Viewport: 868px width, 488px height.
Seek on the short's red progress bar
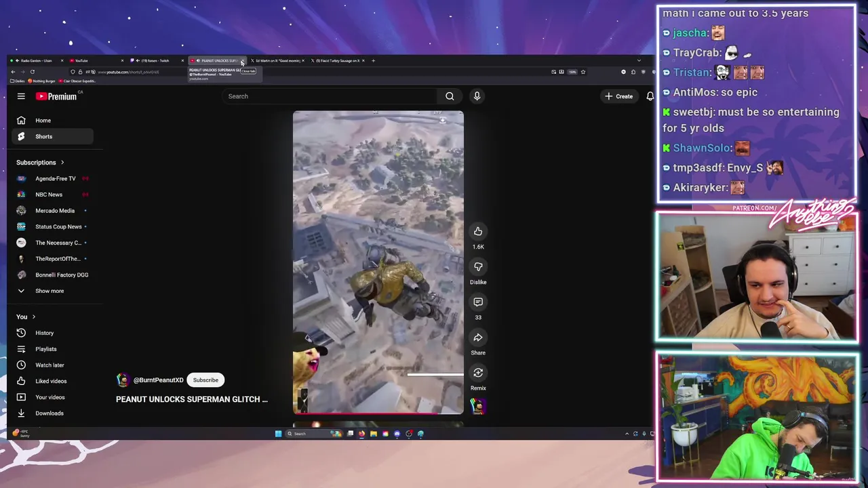[x=378, y=413]
